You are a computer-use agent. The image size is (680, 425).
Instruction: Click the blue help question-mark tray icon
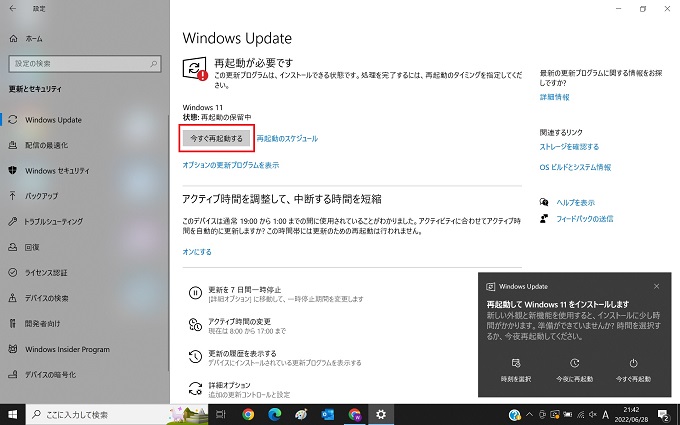pos(515,415)
